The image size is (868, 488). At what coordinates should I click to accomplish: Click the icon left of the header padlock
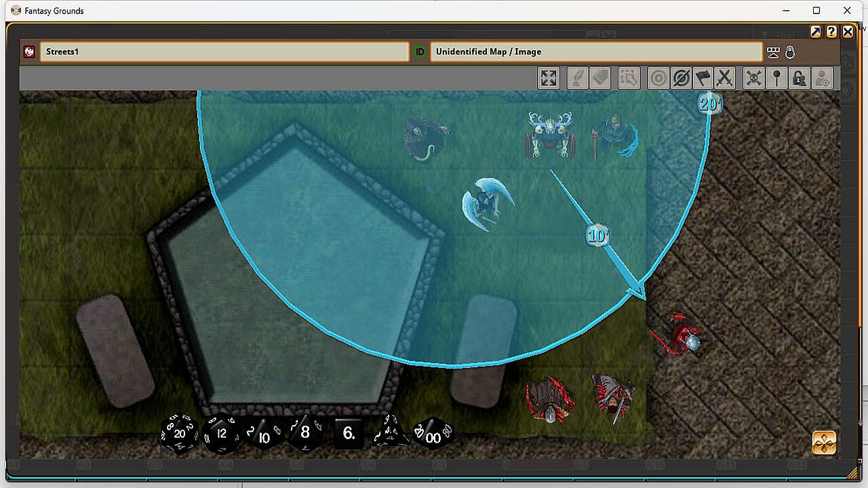(x=774, y=52)
